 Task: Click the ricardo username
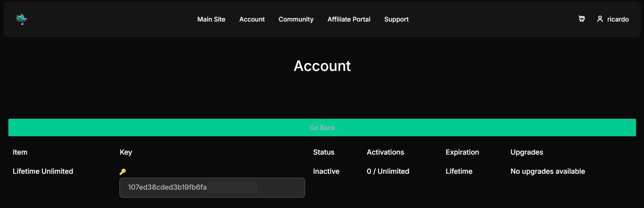coord(618,19)
